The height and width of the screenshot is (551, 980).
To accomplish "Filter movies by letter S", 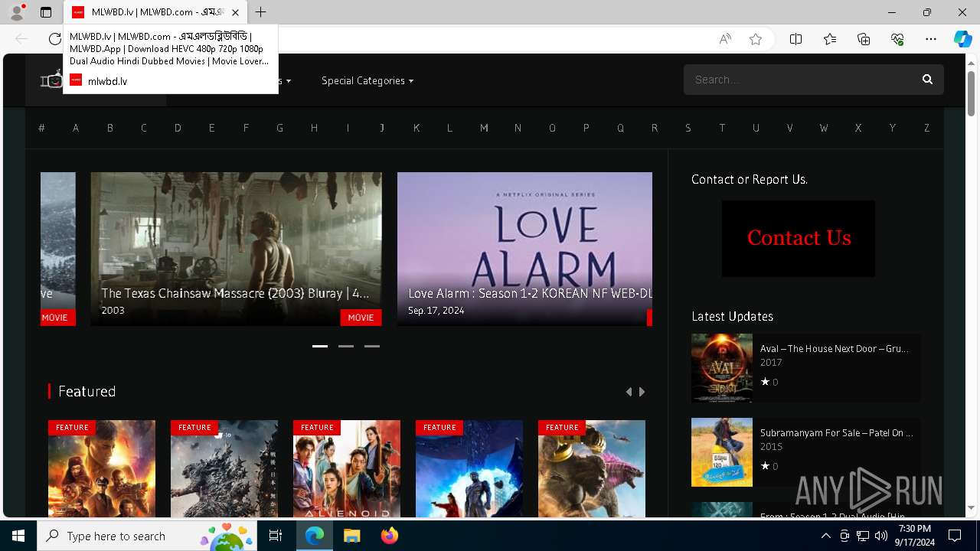I will (x=688, y=128).
